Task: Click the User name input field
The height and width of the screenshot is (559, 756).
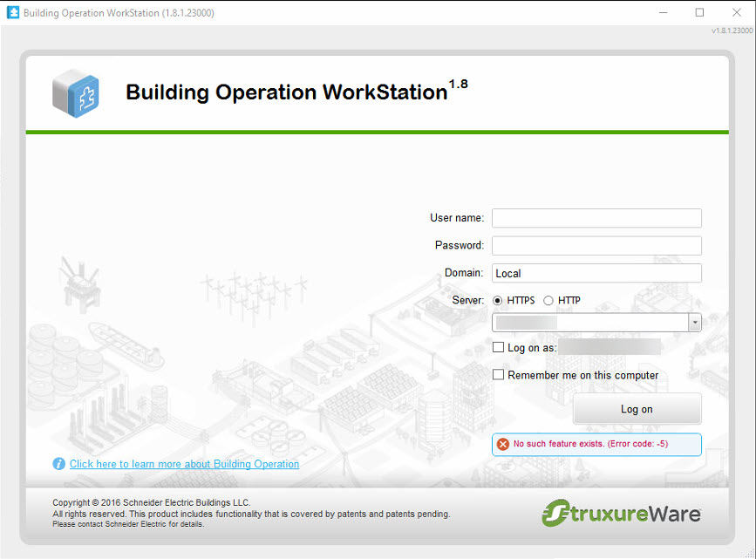Action: [x=596, y=218]
